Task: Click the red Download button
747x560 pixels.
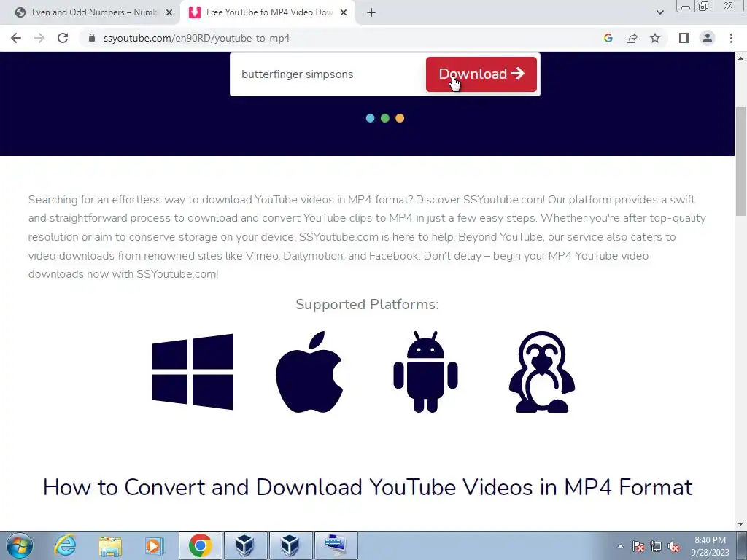Action: [481, 74]
